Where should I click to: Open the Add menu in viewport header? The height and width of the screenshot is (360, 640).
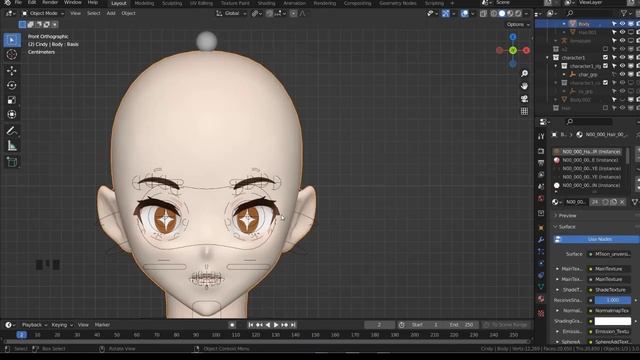coord(111,13)
